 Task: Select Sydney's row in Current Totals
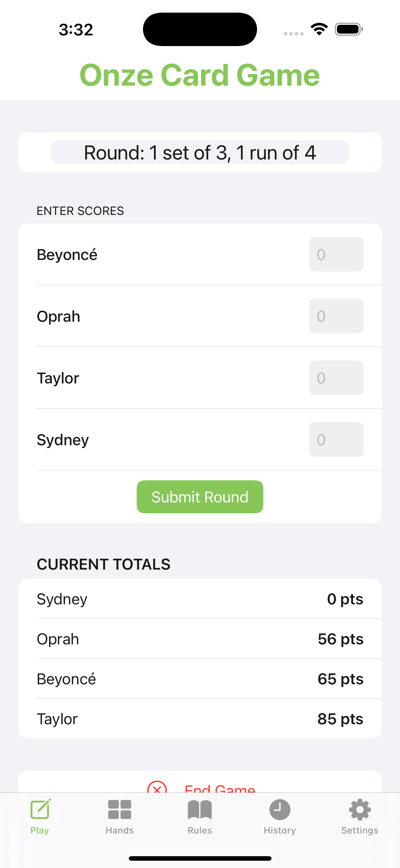pyautogui.click(x=200, y=599)
